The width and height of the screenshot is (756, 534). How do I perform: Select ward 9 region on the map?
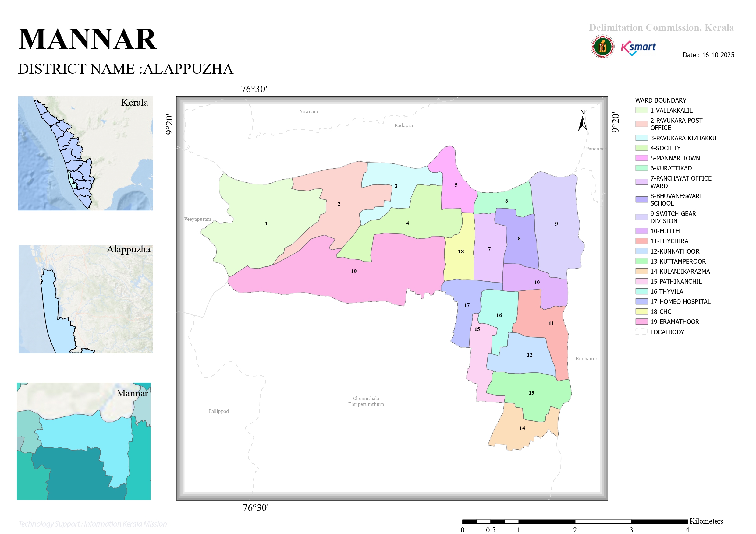(556, 224)
